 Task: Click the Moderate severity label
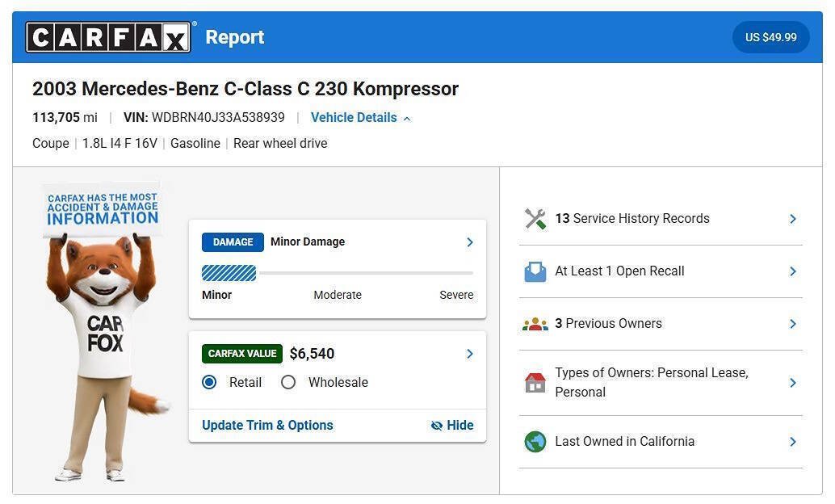(x=338, y=295)
